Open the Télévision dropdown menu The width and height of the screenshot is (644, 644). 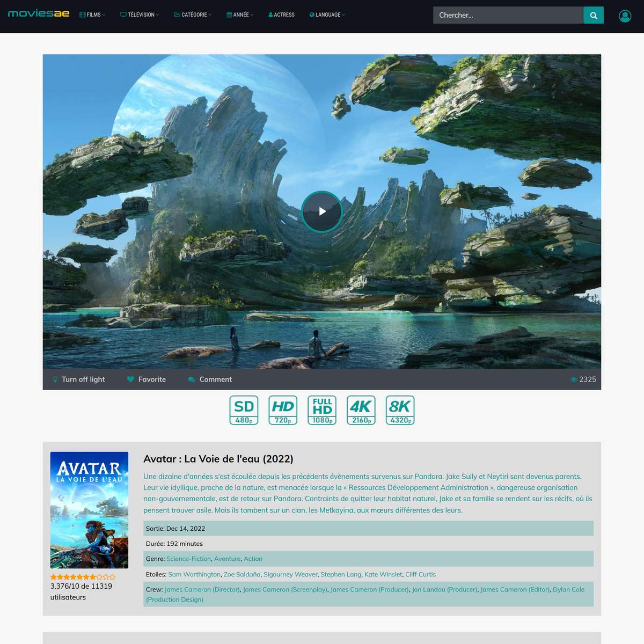tap(140, 15)
